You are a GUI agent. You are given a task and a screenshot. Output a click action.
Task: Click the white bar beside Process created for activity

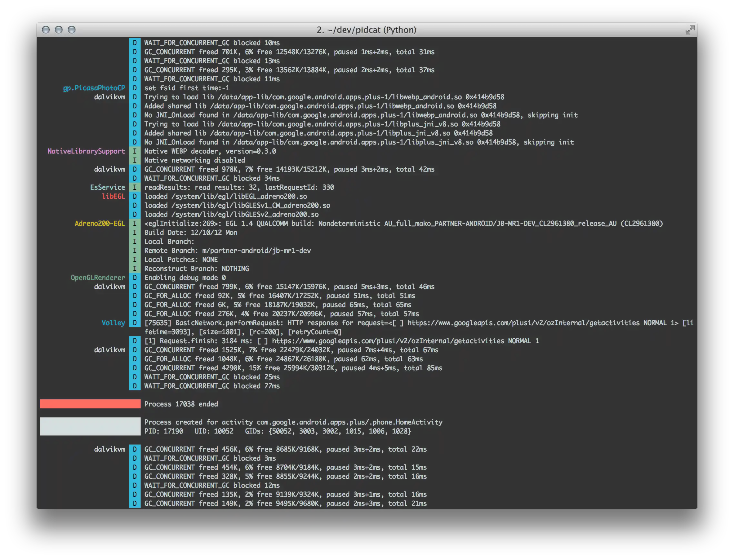(x=90, y=427)
